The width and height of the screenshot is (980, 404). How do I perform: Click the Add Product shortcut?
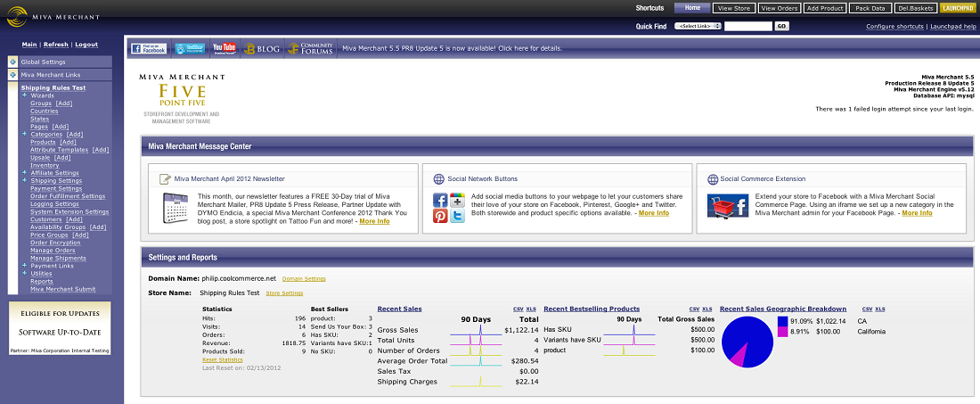[826, 8]
